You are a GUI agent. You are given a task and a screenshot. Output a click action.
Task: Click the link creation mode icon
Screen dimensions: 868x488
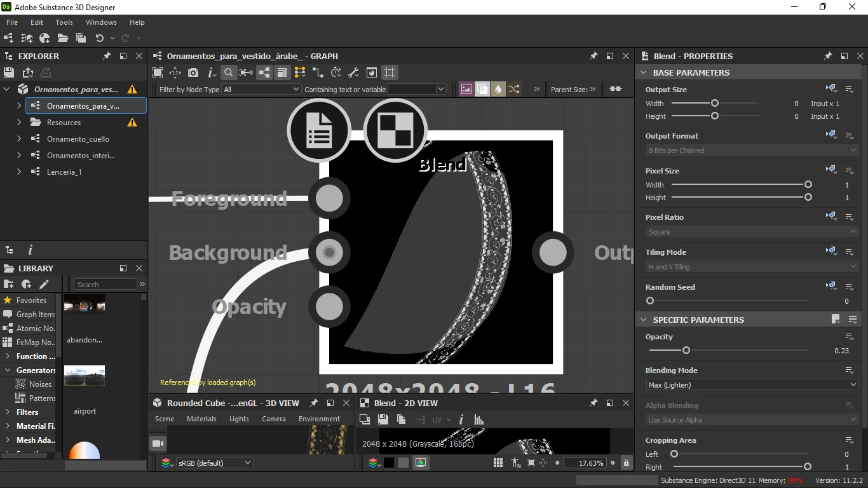pyautogui.click(x=318, y=72)
